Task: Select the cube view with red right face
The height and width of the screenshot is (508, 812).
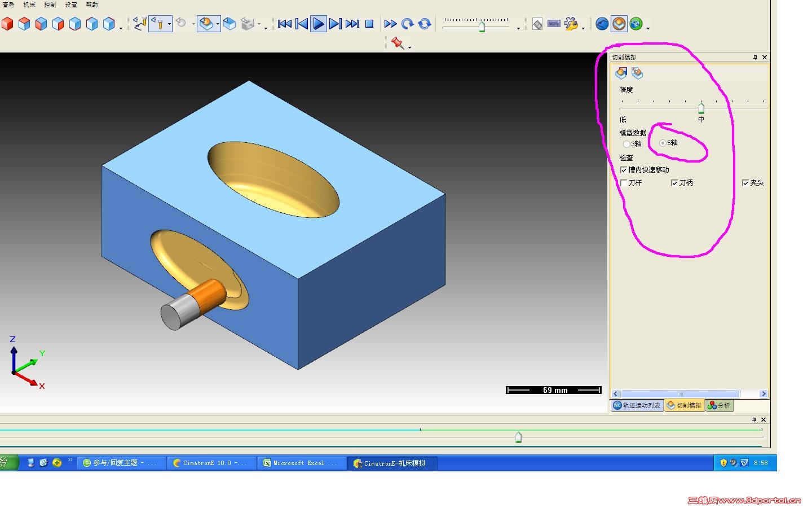Action: pos(58,24)
